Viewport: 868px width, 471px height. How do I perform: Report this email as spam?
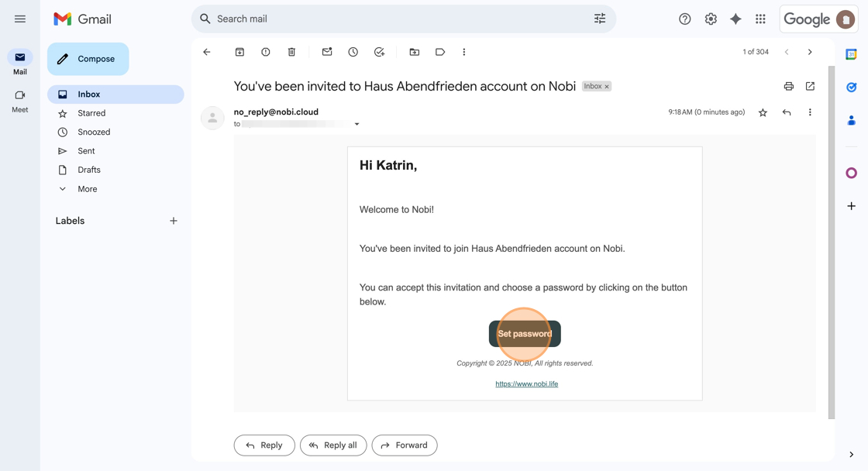click(266, 52)
